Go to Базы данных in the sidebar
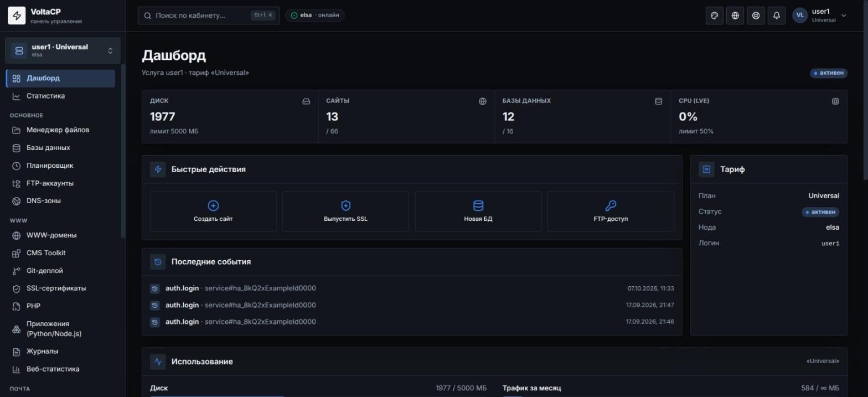 pos(61,148)
